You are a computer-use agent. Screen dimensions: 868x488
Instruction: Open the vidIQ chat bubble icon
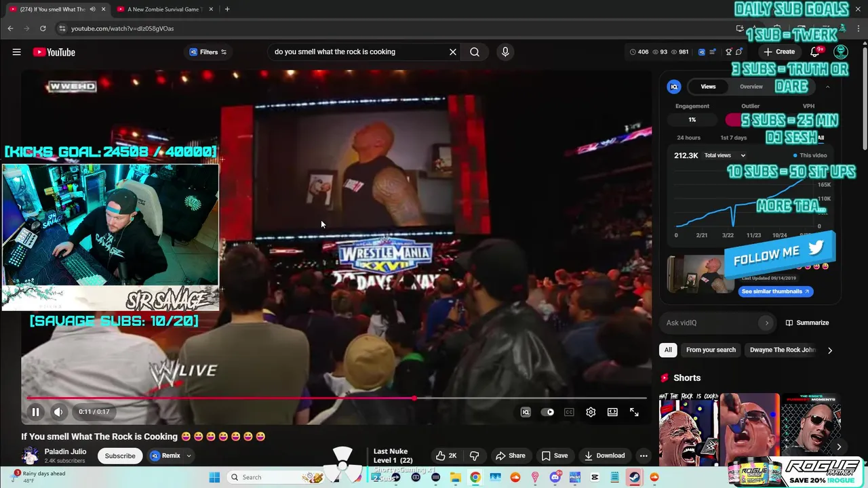(739, 52)
